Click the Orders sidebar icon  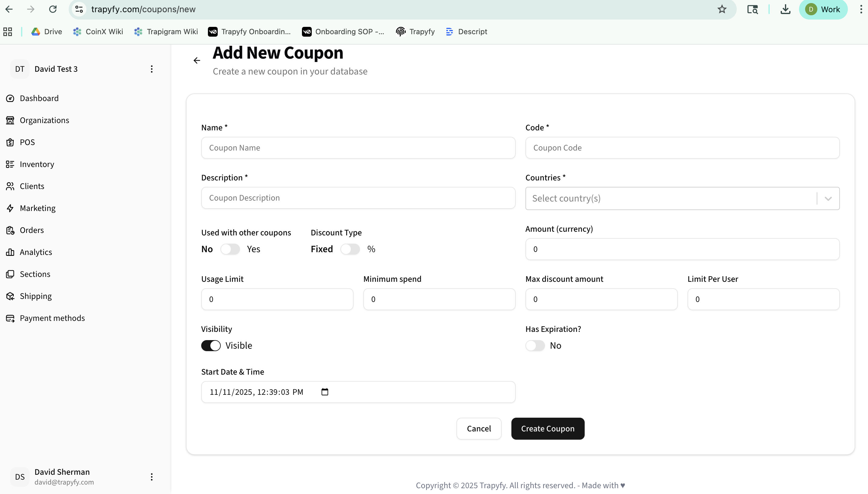[x=10, y=230]
